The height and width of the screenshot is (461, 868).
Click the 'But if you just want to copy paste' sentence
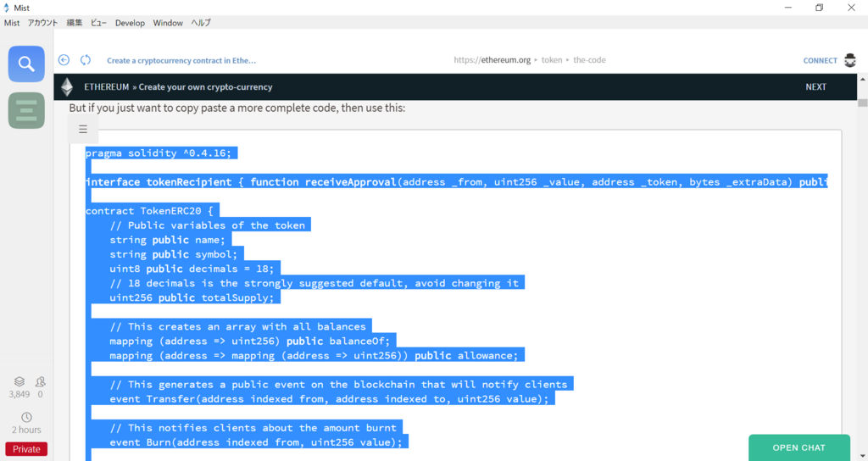(x=237, y=108)
